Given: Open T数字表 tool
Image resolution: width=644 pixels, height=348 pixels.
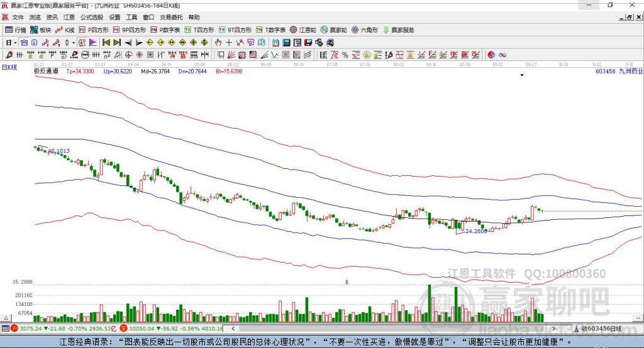Looking at the screenshot, I should pyautogui.click(x=270, y=30).
